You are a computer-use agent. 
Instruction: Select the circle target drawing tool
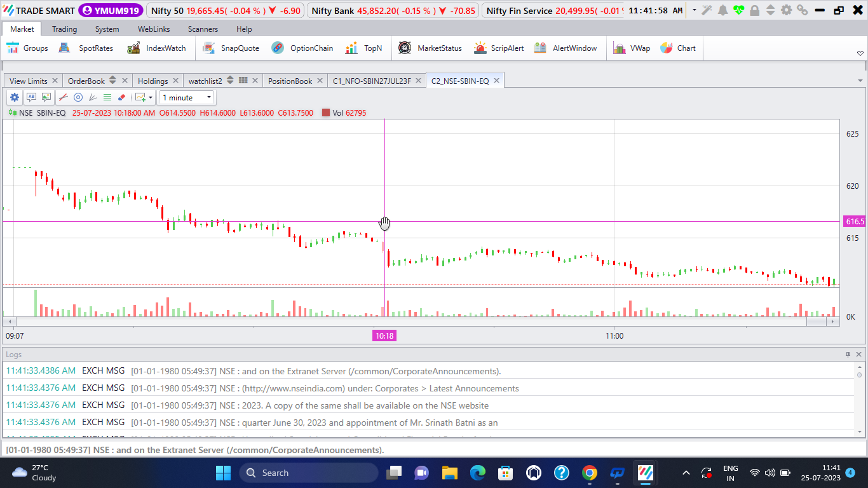coord(78,97)
